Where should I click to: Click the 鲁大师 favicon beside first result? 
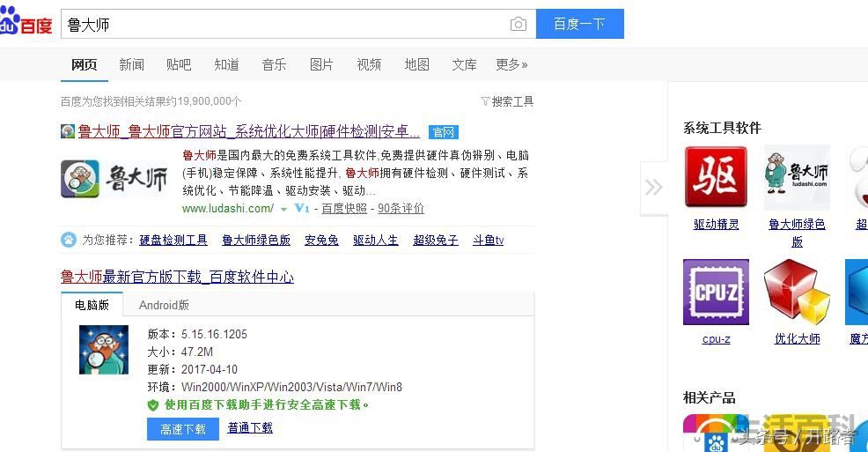(68, 131)
